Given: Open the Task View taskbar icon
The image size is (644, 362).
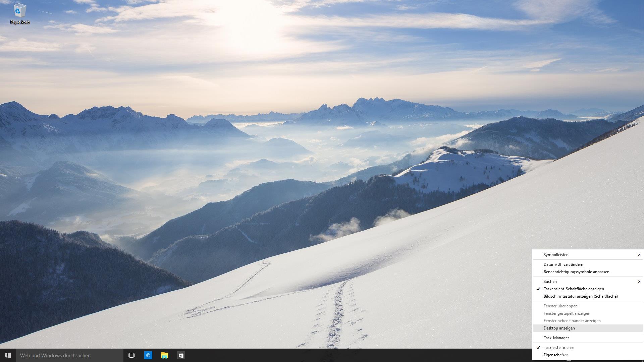Looking at the screenshot, I should (x=131, y=355).
